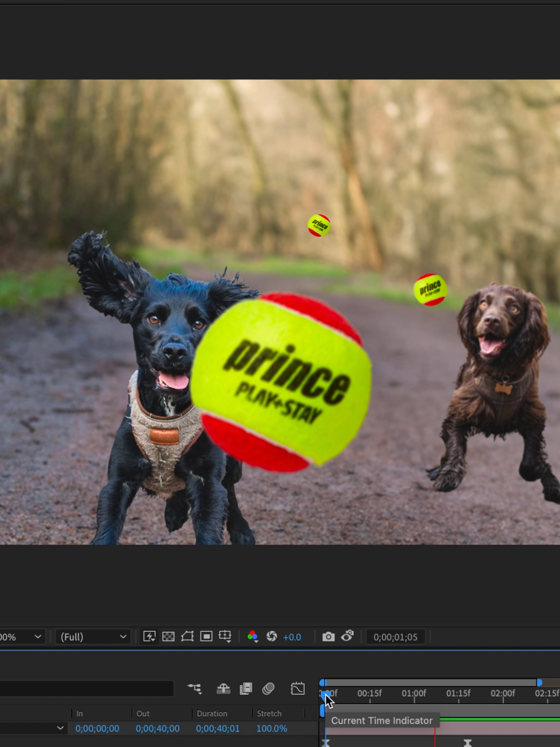
Task: Open grid and guide options
Action: click(x=225, y=636)
